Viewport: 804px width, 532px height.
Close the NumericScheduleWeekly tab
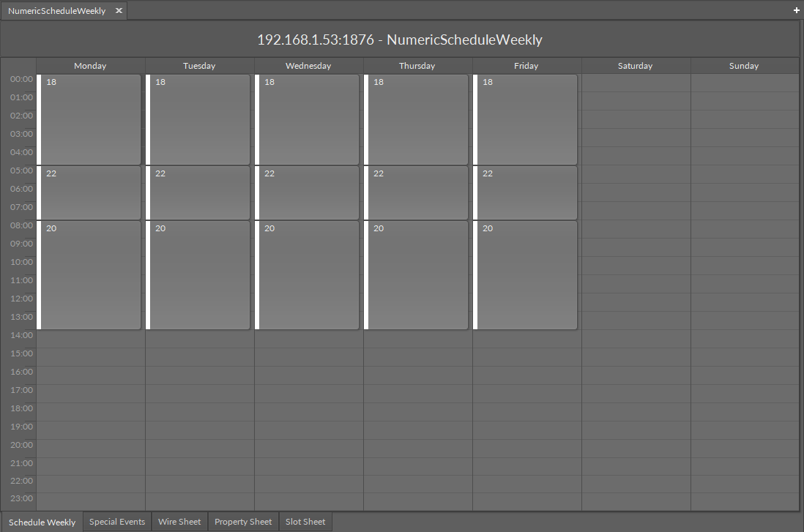point(118,10)
